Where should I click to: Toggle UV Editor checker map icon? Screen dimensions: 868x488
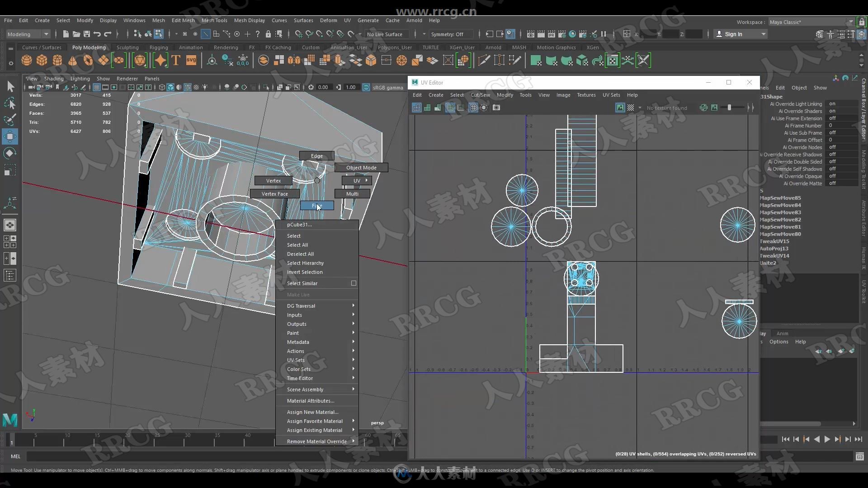[x=630, y=108]
